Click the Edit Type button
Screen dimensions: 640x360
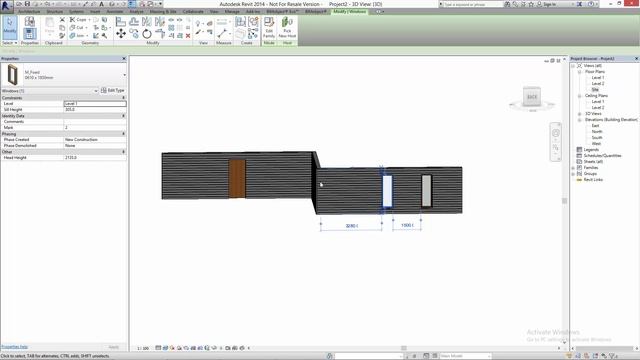tap(113, 90)
